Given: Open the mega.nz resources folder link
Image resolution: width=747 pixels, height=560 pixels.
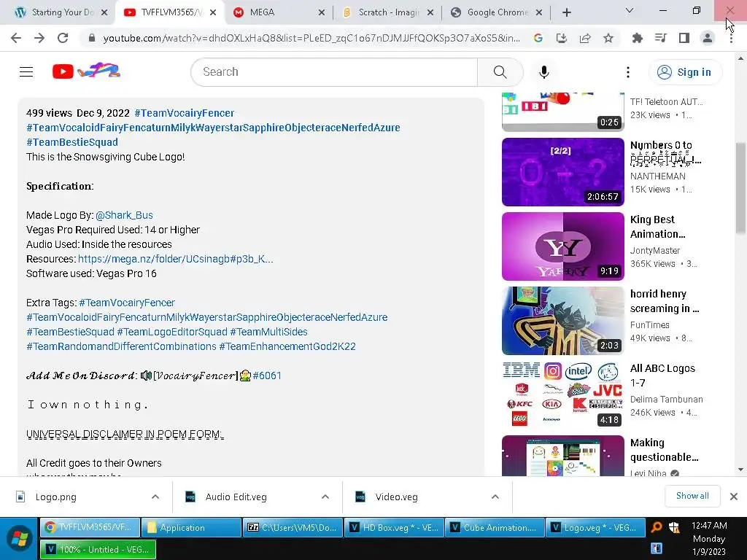Looking at the screenshot, I should 175,259.
